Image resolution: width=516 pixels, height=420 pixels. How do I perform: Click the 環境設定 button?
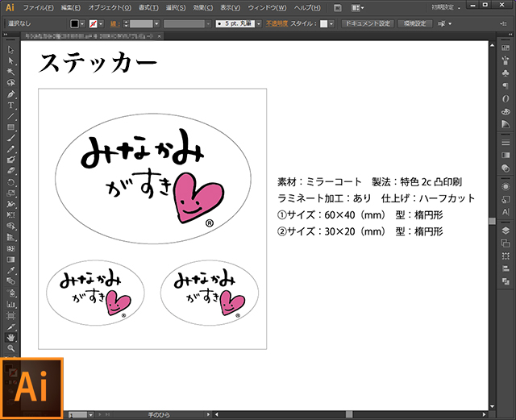(415, 23)
